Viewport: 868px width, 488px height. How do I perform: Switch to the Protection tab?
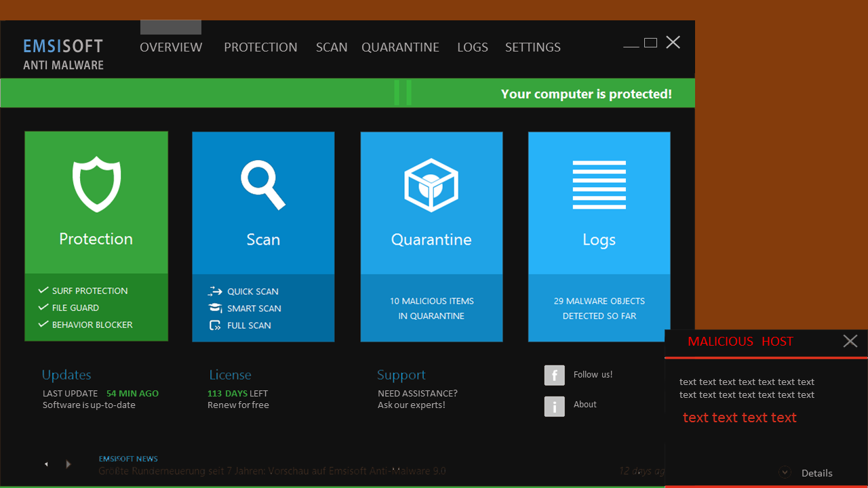pos(260,47)
